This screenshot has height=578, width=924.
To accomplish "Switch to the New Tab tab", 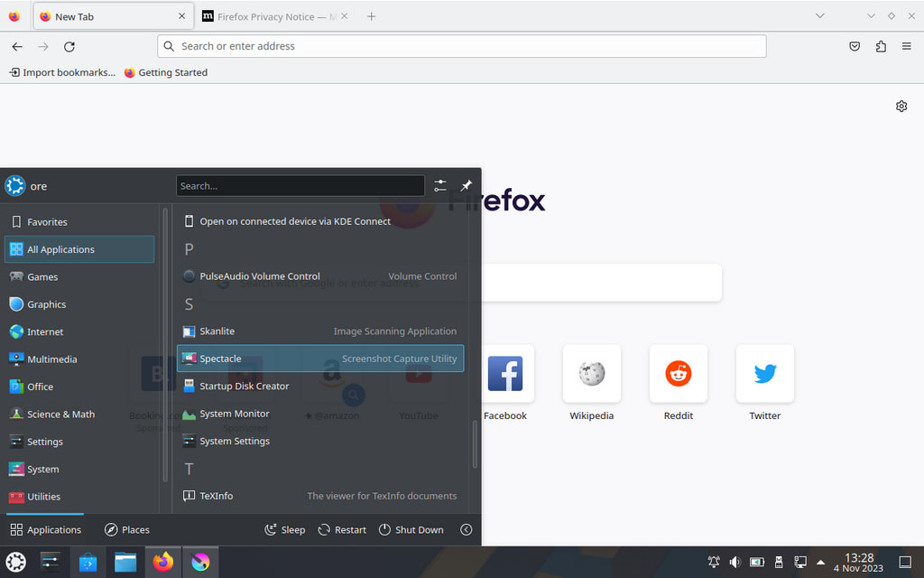I will 114,16.
